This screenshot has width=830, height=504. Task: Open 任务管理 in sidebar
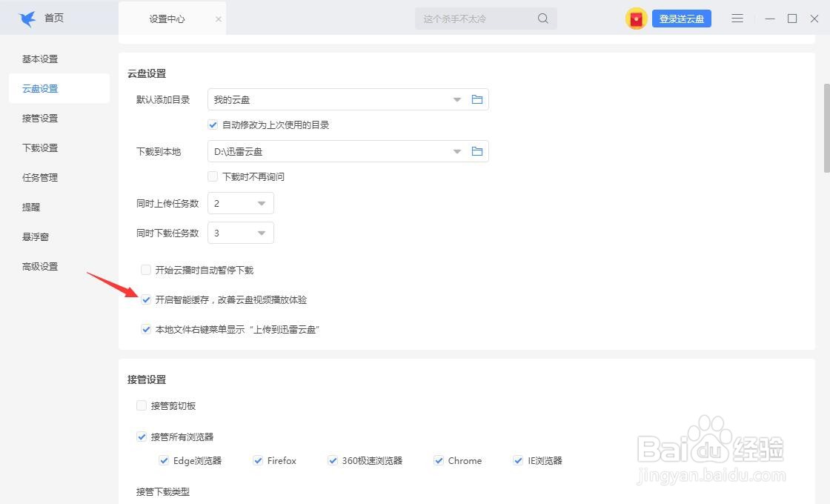pos(40,177)
